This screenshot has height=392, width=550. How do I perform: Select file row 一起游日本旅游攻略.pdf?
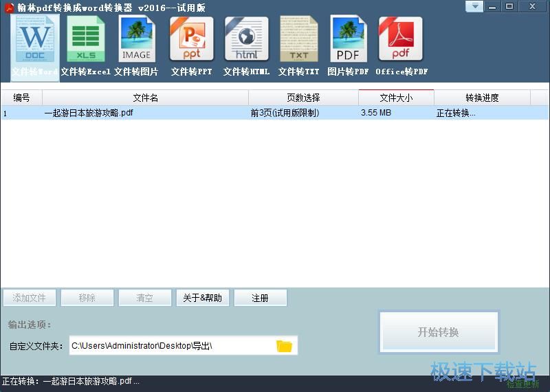(x=274, y=113)
